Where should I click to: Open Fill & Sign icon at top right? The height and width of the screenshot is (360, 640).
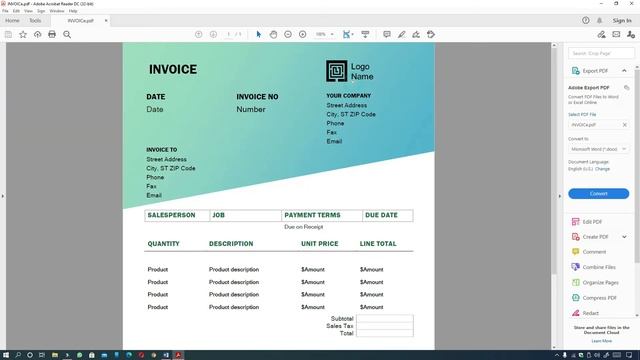tap(601, 35)
